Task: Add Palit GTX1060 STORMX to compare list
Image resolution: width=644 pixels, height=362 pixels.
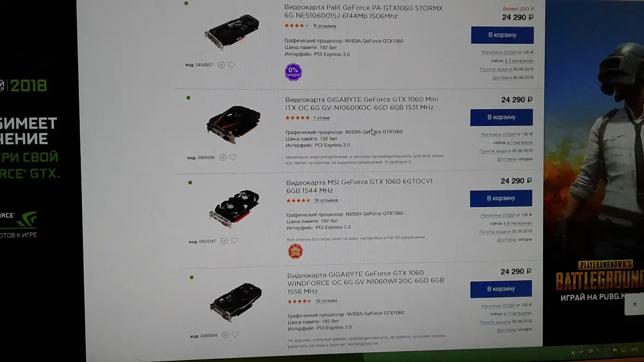Action: pyautogui.click(x=221, y=65)
